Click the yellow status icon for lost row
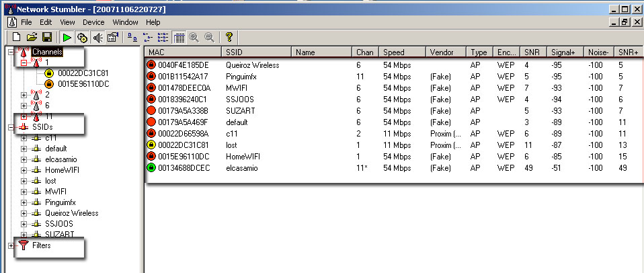Screen dimensions: 644x273 151,145
